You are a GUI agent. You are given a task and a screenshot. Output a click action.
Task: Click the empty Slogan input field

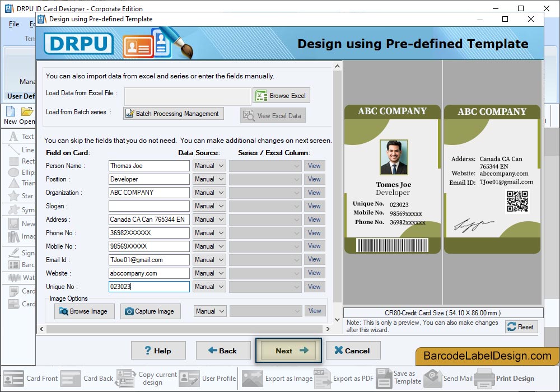click(x=149, y=206)
